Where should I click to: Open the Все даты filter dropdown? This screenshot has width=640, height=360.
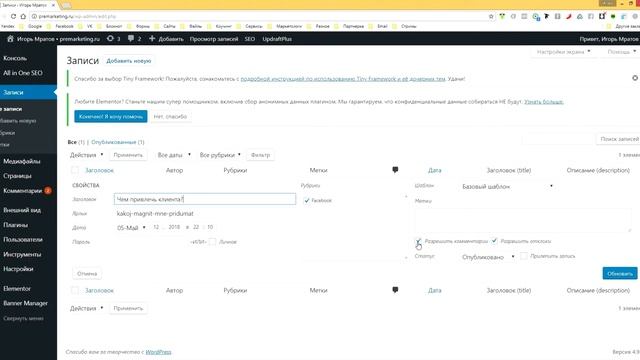coord(174,155)
